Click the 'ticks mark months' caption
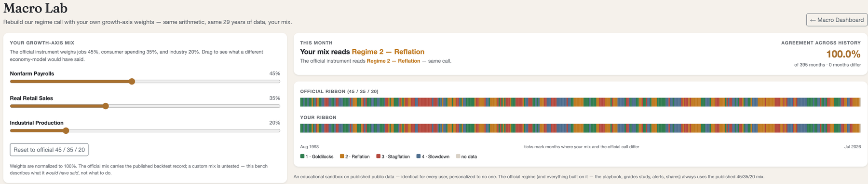Viewport: 868px width, 184px height. click(x=582, y=147)
